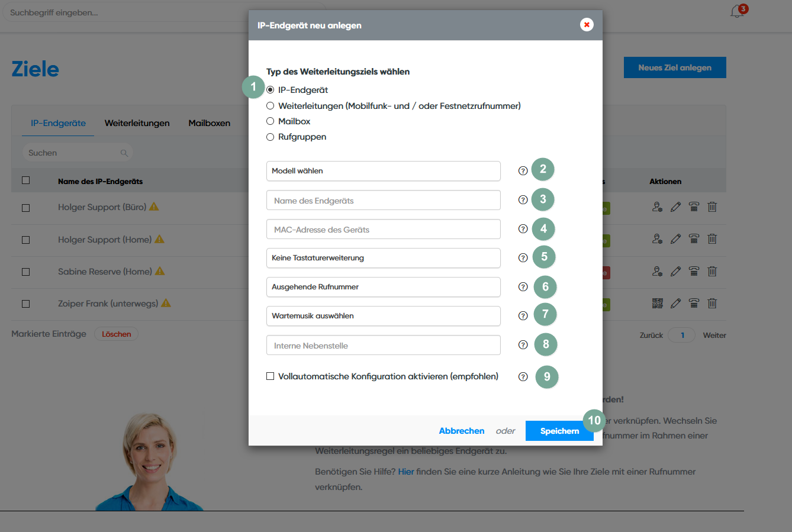Delete Holger Support (Büro) via trash icon
792x532 pixels.
[x=712, y=207]
